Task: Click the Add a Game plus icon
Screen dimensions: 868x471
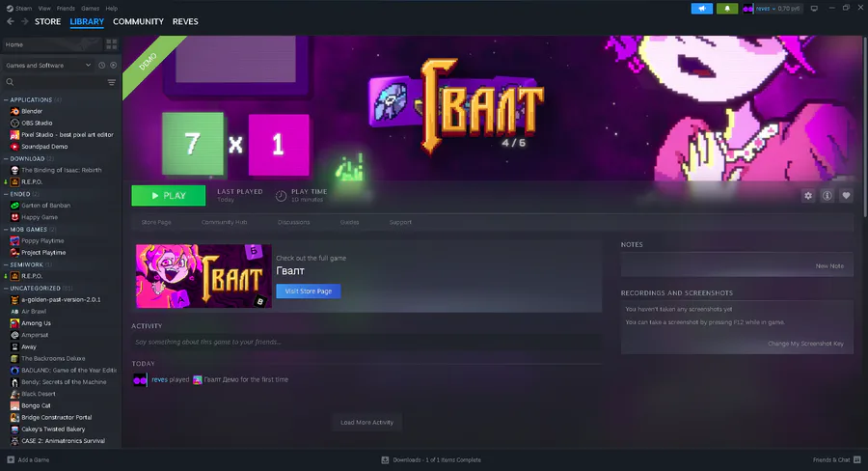Action: [x=11, y=460]
